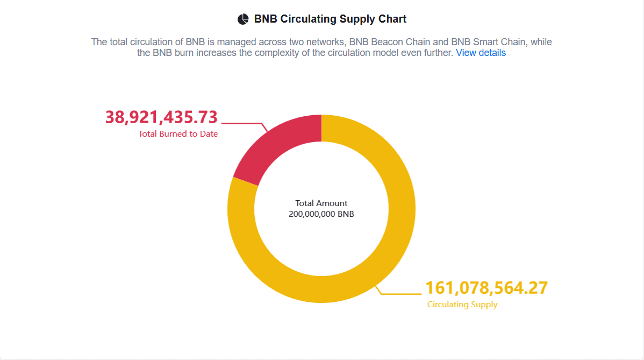The width and height of the screenshot is (644, 360).
Task: Click the Total Burned to Date label
Action: (x=178, y=133)
